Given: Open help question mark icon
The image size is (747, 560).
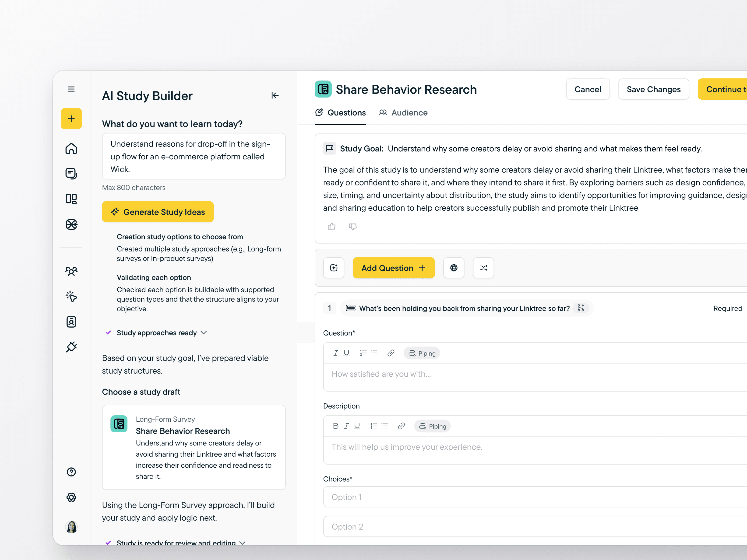Looking at the screenshot, I should click(x=71, y=472).
